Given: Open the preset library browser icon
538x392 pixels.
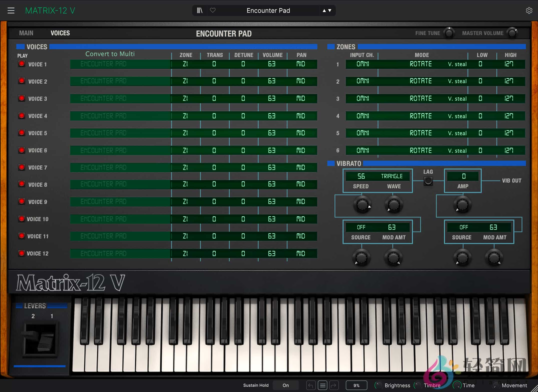Looking at the screenshot, I should [x=199, y=10].
